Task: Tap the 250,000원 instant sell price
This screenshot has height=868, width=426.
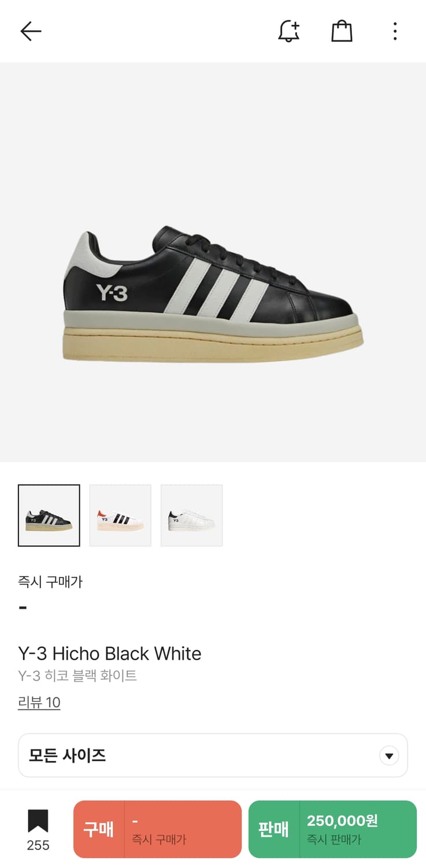Action: click(342, 821)
